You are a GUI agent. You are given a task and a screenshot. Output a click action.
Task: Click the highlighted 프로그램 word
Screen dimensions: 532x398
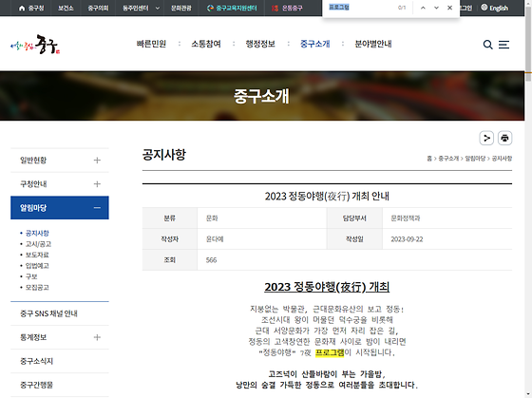[x=330, y=352]
